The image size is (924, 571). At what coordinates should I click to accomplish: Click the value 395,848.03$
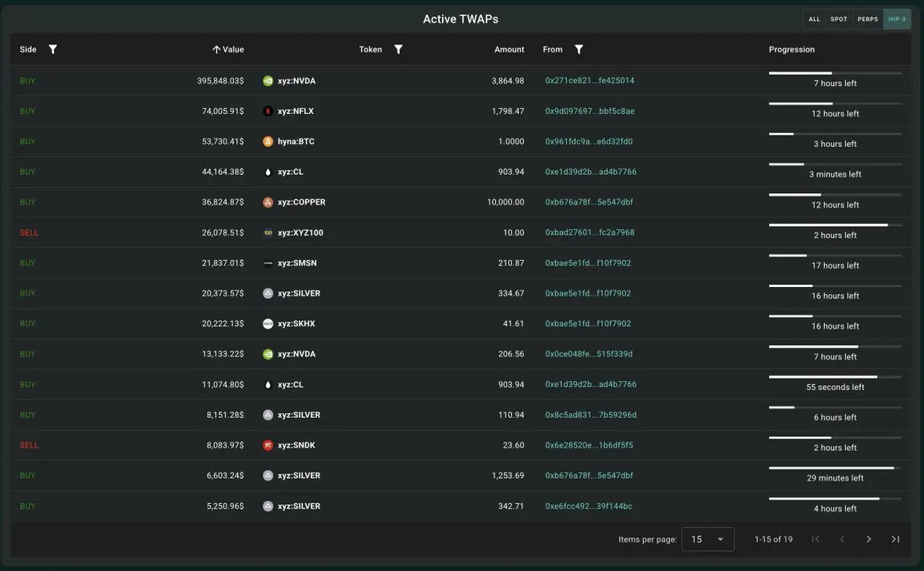click(x=220, y=81)
